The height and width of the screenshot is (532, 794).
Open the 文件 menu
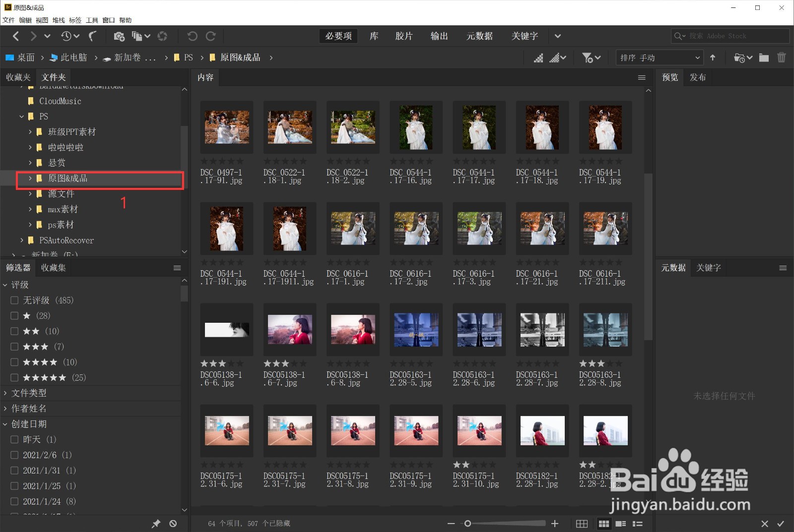pos(8,20)
